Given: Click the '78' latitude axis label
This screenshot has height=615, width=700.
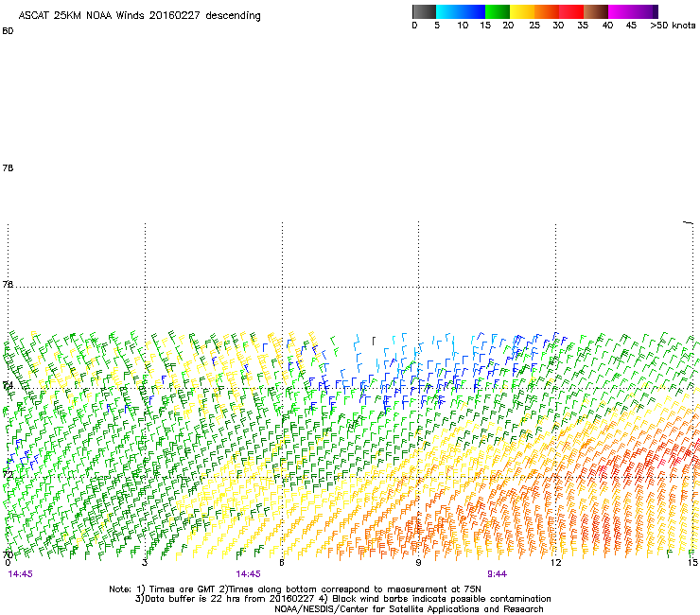Looking at the screenshot, I should pyautogui.click(x=8, y=167).
